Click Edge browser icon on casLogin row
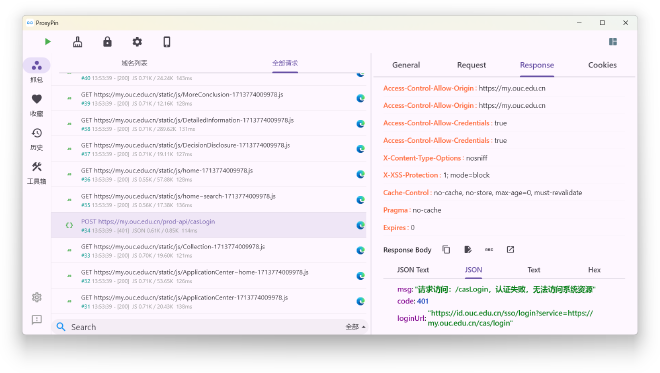660x373 pixels. pos(360,225)
